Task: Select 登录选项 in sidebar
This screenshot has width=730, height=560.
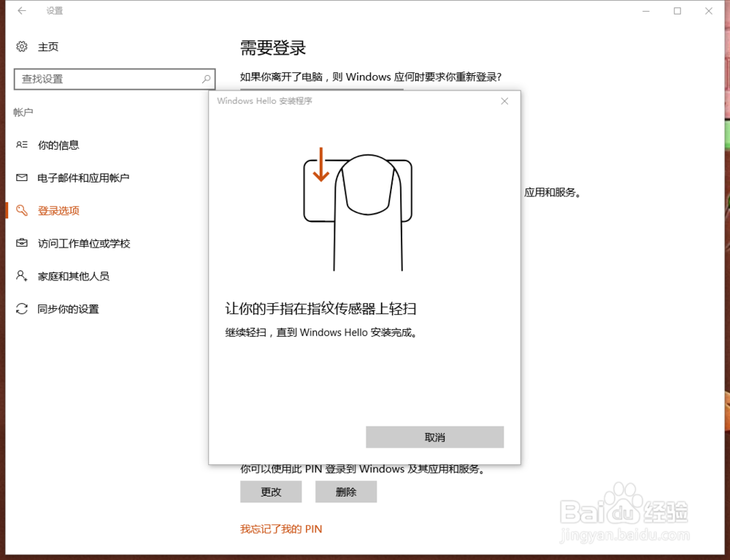Action: pos(58,210)
